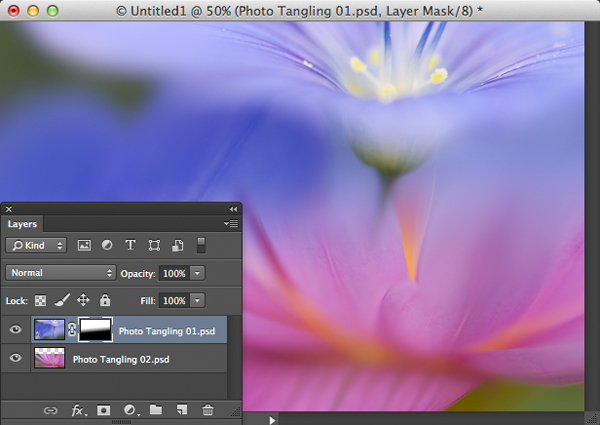Toggle the link between layer and mask

[72, 330]
